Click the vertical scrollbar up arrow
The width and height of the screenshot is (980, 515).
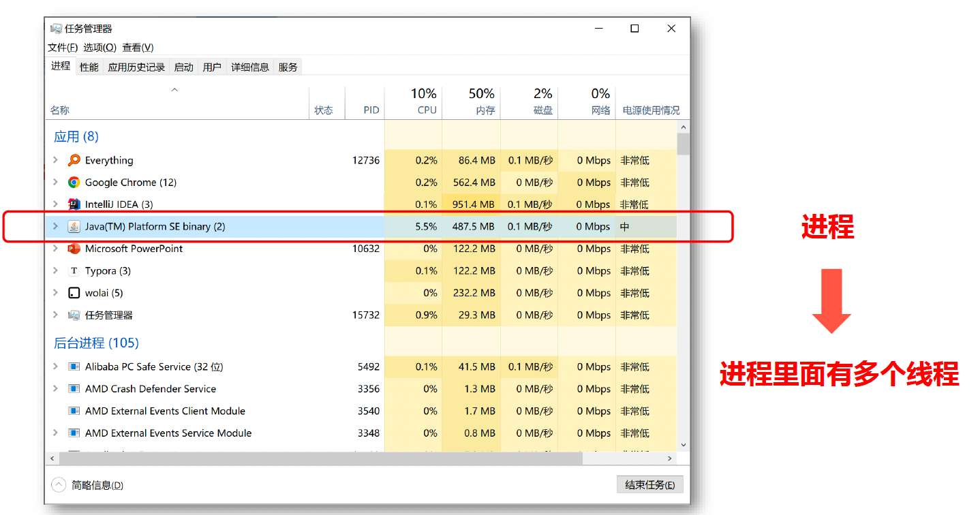[684, 127]
